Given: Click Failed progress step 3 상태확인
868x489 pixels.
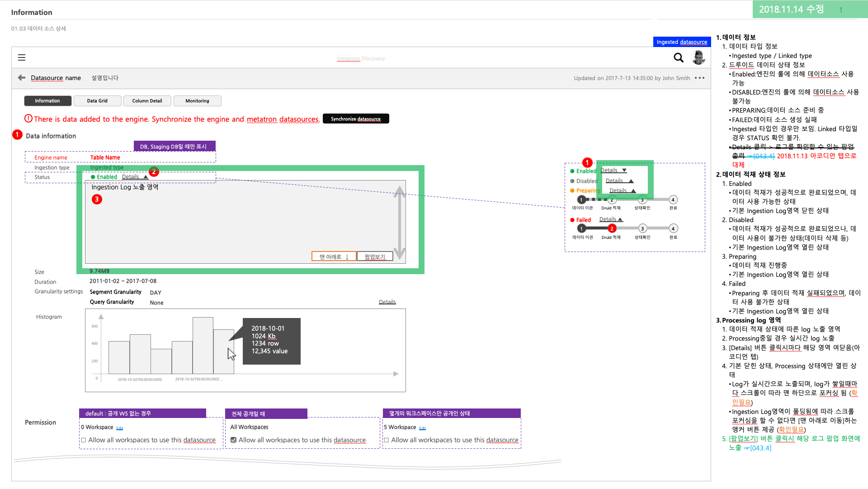Looking at the screenshot, I should [642, 228].
